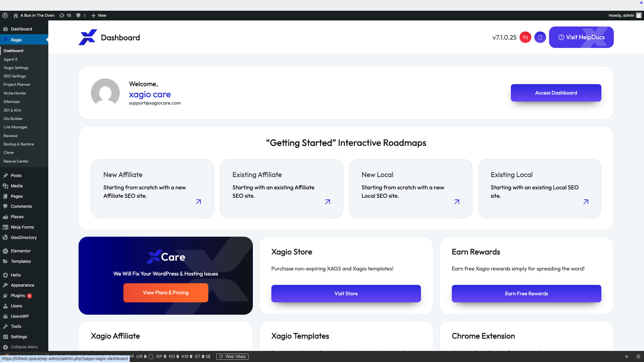Open the Existing Local roadmap arrow

(586, 202)
